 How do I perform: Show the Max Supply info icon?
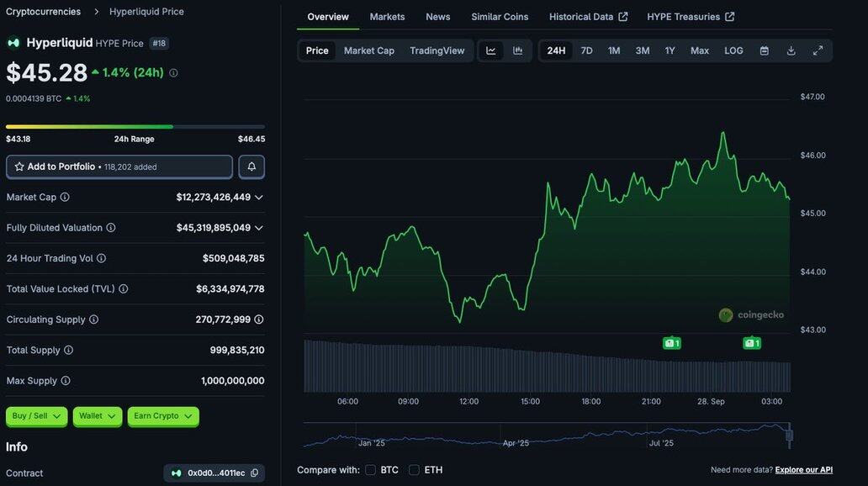point(66,381)
